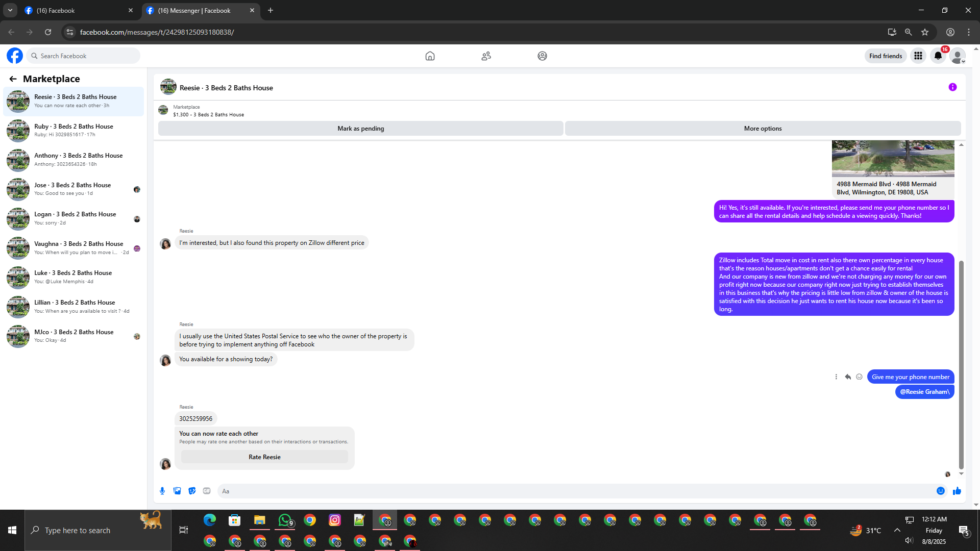980x551 pixels.
Task: Open WhatsApp from the Windows taskbar
Action: (285, 520)
